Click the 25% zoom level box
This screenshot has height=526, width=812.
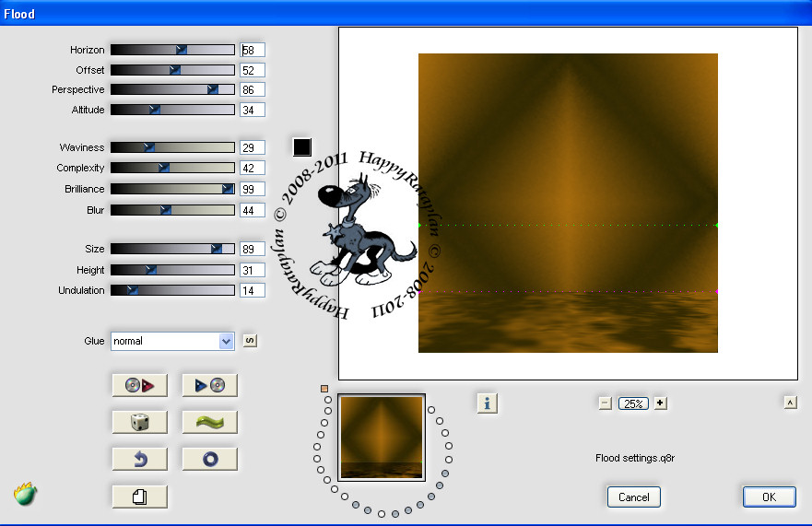pos(633,403)
